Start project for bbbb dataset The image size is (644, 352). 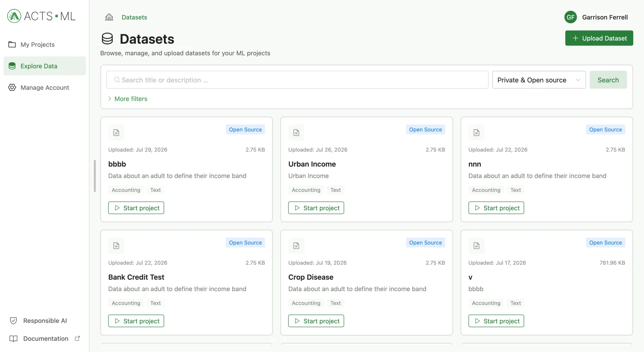click(x=136, y=208)
